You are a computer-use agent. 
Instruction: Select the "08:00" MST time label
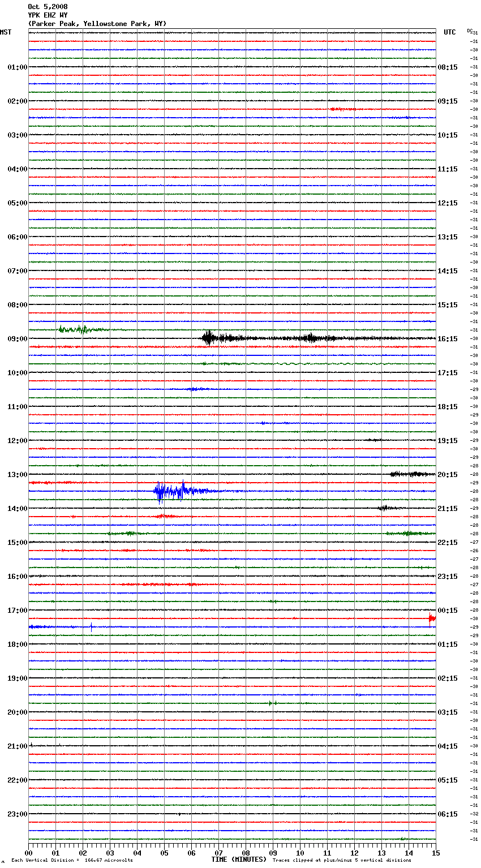coord(18,305)
